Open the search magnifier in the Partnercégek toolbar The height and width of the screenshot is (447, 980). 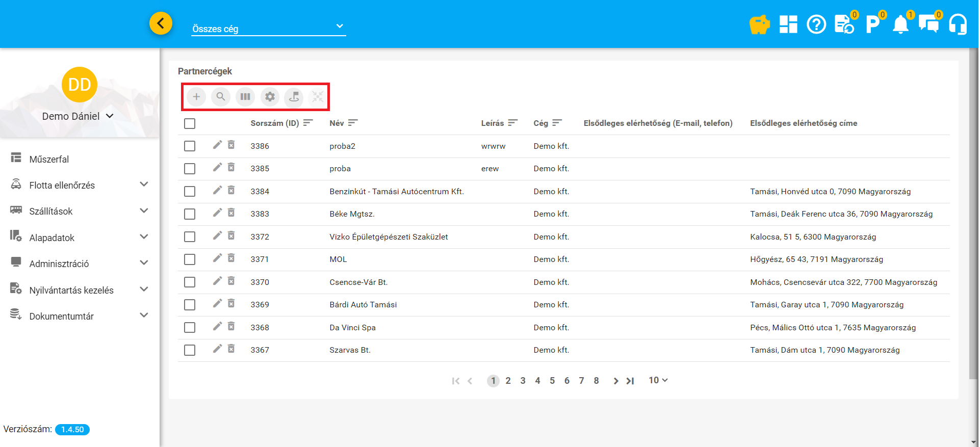pos(221,96)
